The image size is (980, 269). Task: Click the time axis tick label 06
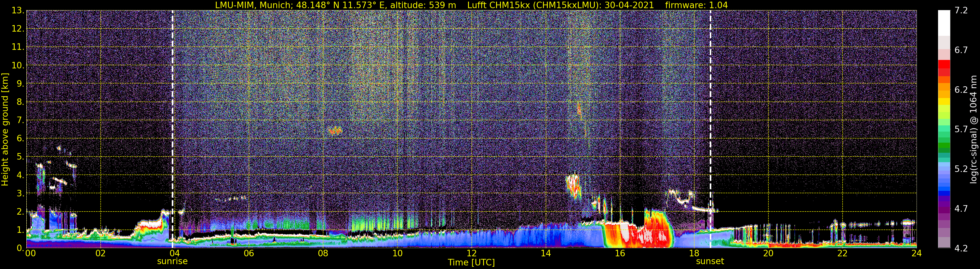coord(249,254)
